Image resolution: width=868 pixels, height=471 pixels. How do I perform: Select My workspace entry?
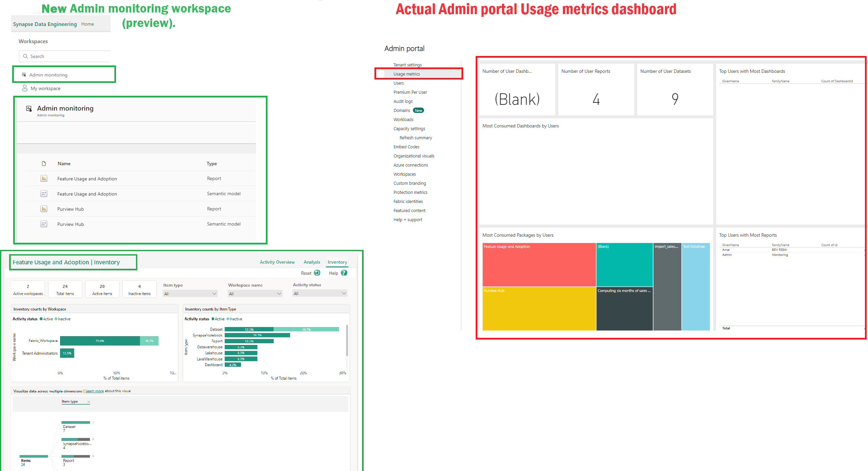point(46,88)
